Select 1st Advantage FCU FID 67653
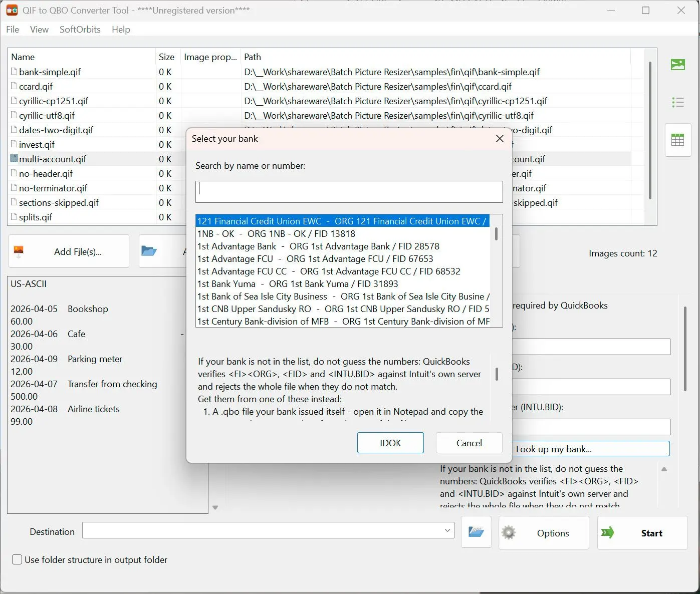 tap(343, 258)
